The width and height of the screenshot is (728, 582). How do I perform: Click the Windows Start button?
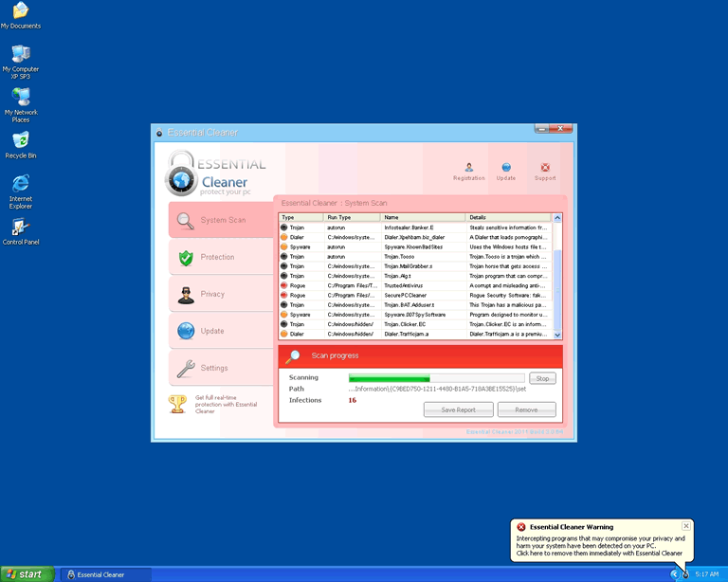(x=27, y=573)
